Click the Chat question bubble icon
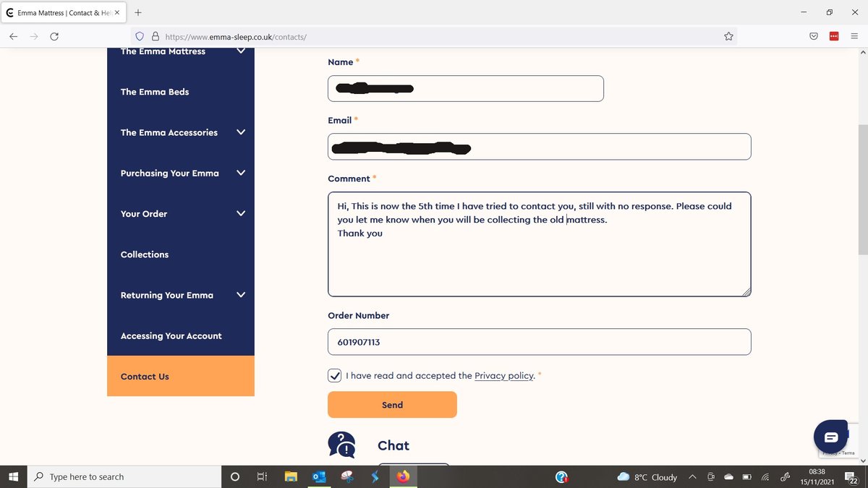Screen dimensions: 868x488 coord(341,445)
